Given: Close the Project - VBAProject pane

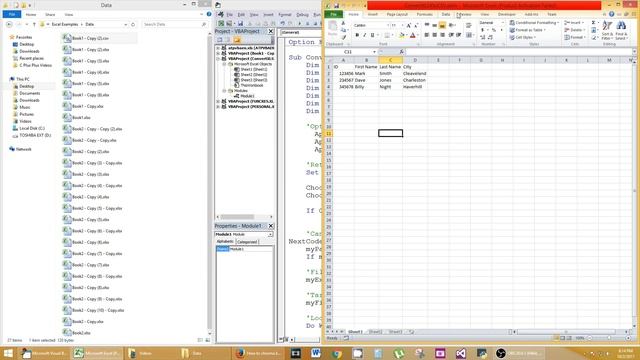Looking at the screenshot, I should [x=271, y=31].
